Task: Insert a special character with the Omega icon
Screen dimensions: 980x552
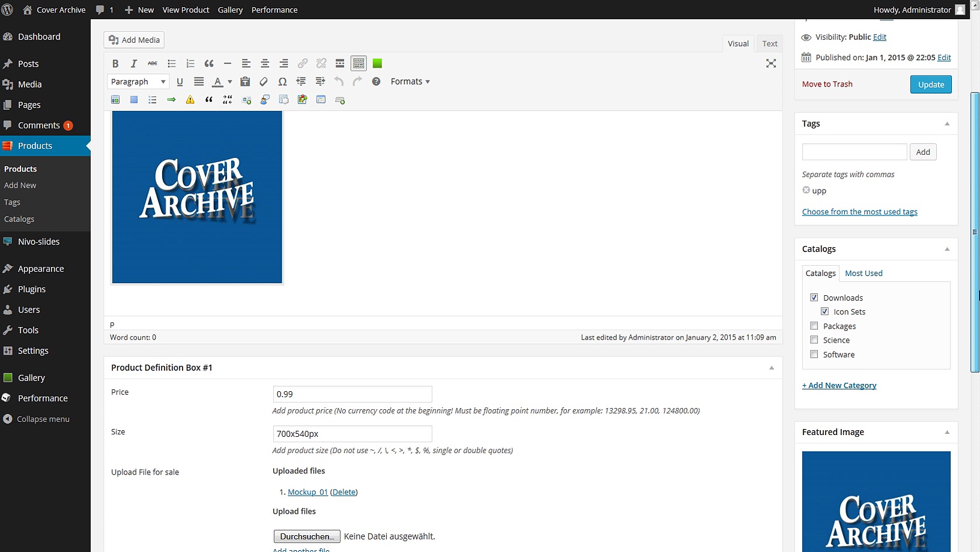Action: coord(282,82)
